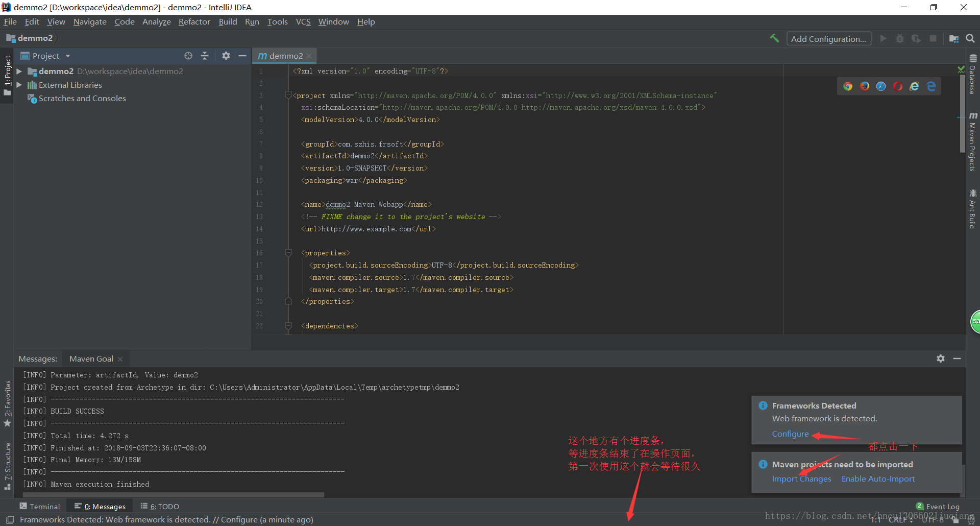
Task: Click Add Configuration button
Action: click(x=828, y=39)
